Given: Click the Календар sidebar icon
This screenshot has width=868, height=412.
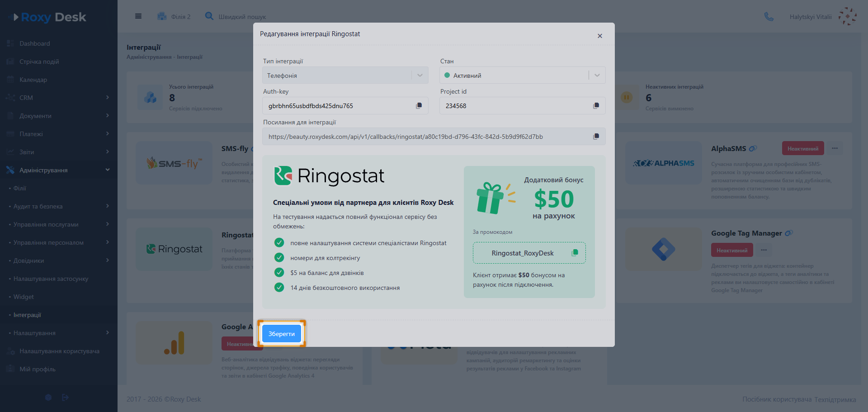Looking at the screenshot, I should (10, 80).
